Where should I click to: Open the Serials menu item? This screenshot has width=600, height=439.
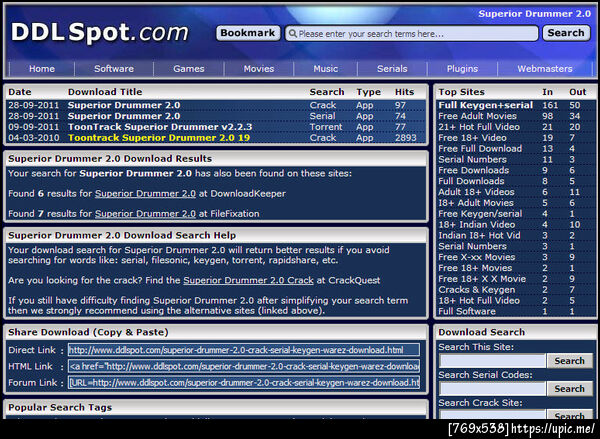tap(392, 69)
